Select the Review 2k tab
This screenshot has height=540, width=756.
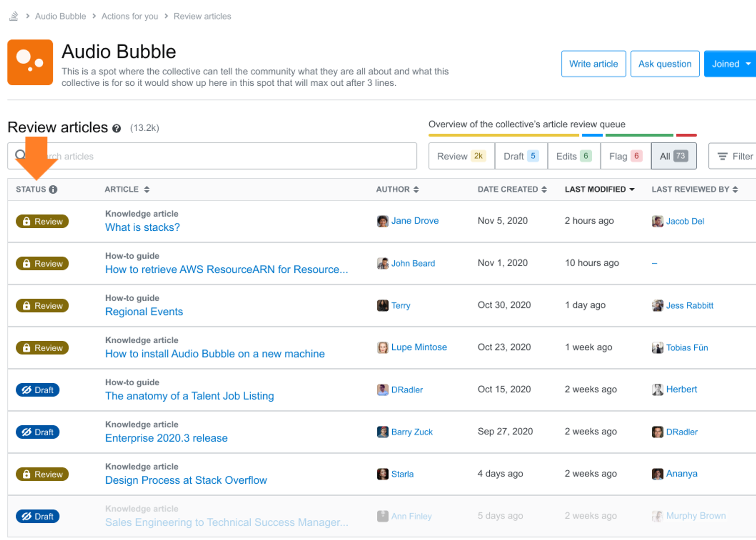tap(462, 156)
